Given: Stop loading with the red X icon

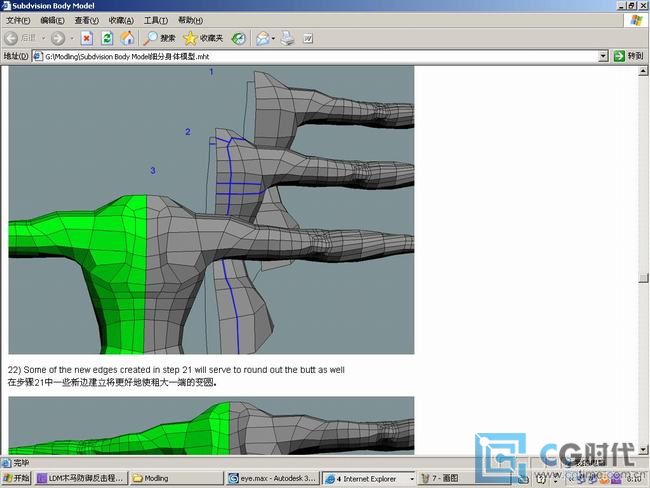Looking at the screenshot, I should [86, 38].
